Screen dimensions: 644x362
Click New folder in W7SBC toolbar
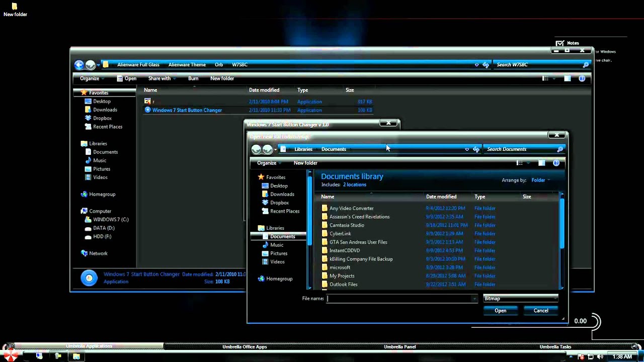[222, 78]
